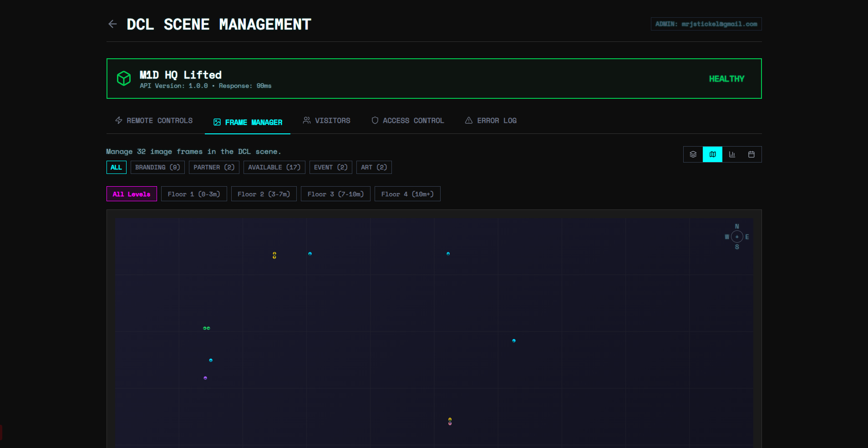The height and width of the screenshot is (448, 868).
Task: Switch to the layers list view
Action: 693,154
